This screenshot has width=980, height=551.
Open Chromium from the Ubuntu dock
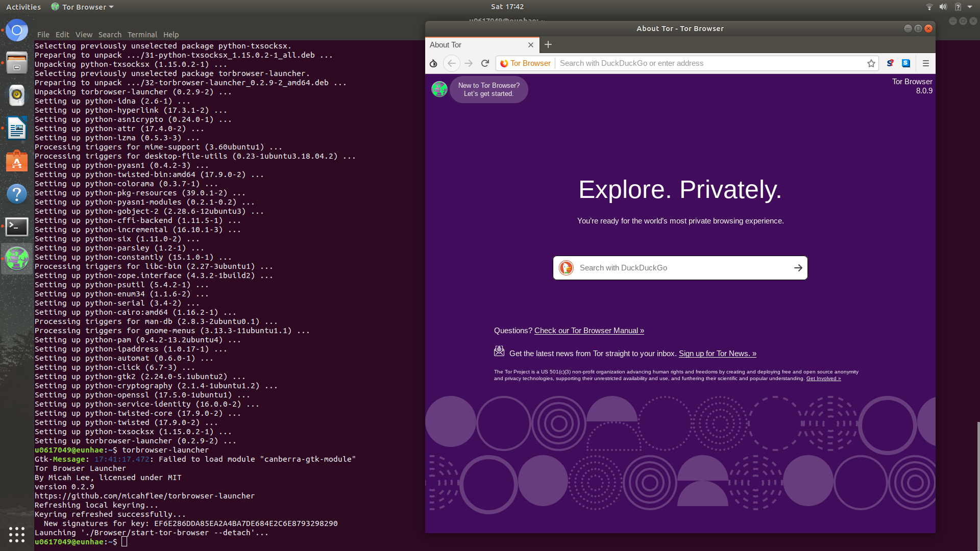click(x=17, y=31)
